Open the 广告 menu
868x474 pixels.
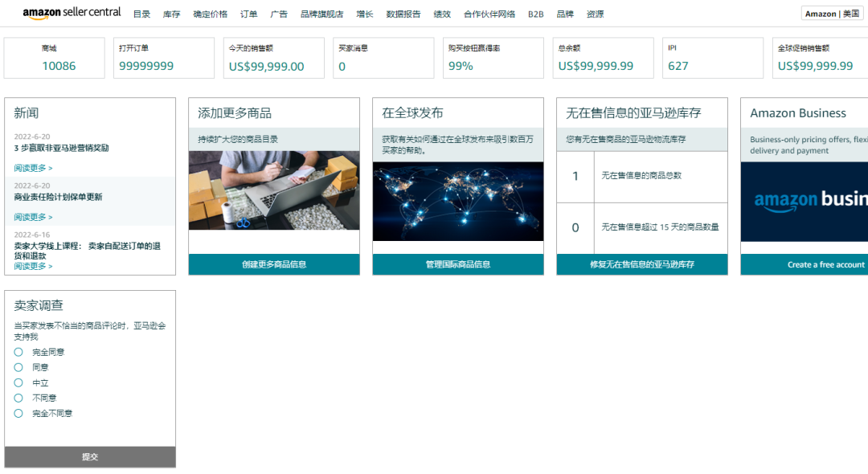279,14
